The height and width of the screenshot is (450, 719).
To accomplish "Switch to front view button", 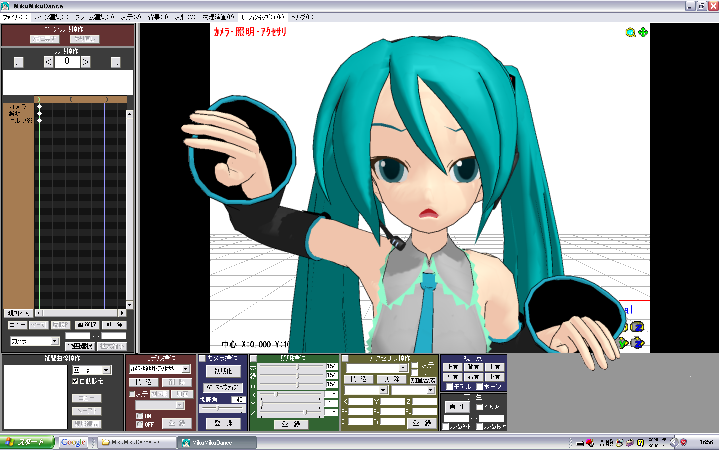I will pyautogui.click(x=453, y=367).
